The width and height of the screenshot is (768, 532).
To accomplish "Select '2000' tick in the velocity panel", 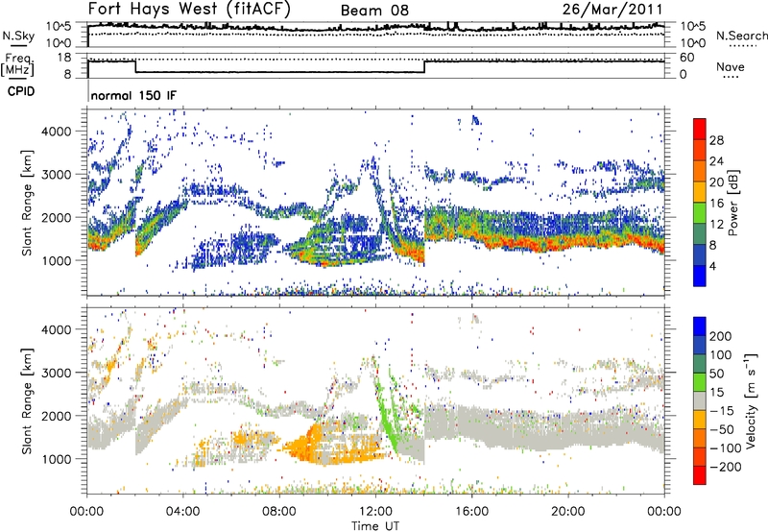I will pyautogui.click(x=56, y=416).
